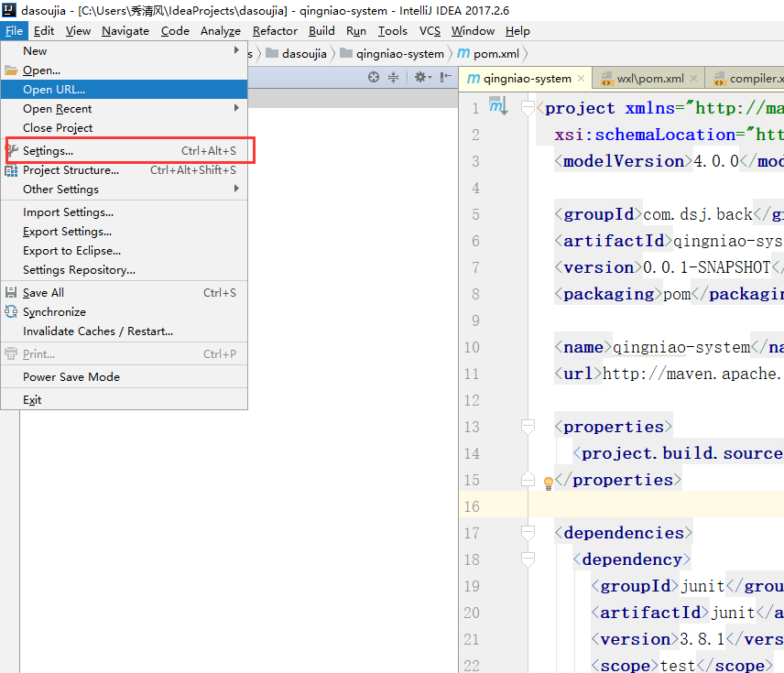This screenshot has width=784, height=673.
Task: Choose Invalidate Caches / Restart...
Action: (x=124, y=331)
